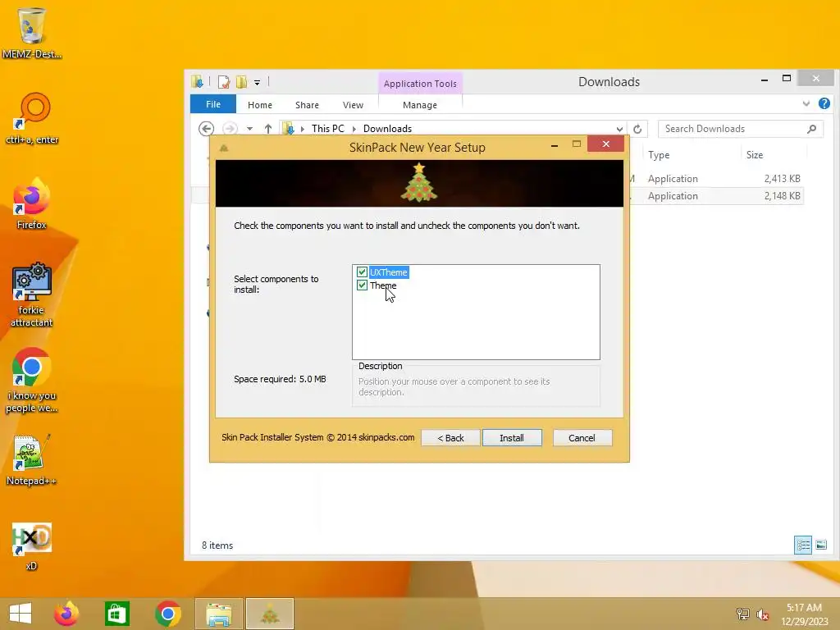840x630 pixels.
Task: Expand the Explorer ribbon chevron
Action: click(x=806, y=104)
